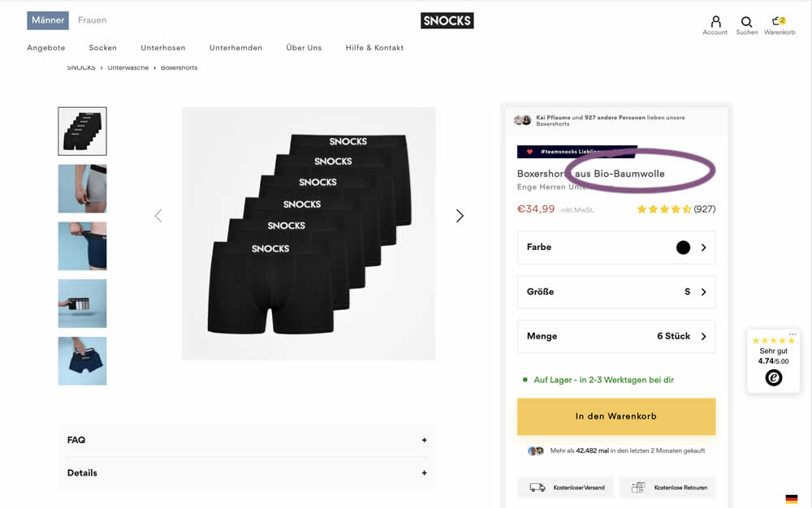Show previous product image arrow
Image resolution: width=812 pixels, height=508 pixels.
[x=158, y=216]
